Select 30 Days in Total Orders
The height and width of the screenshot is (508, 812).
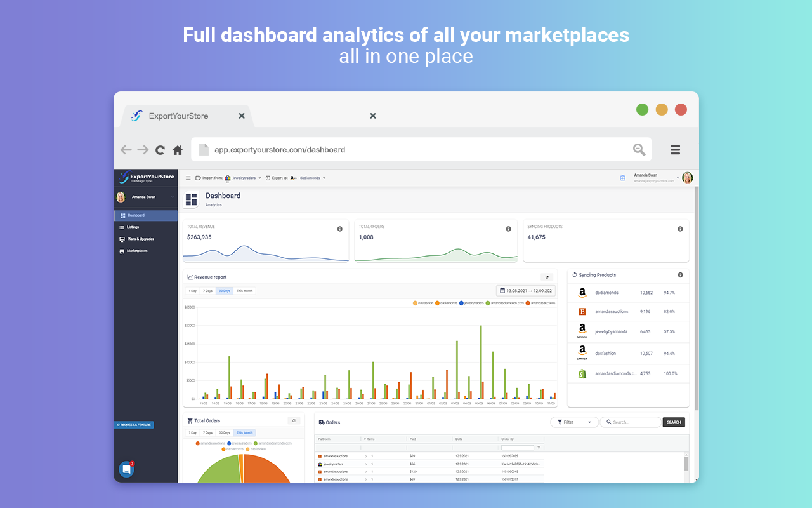[x=225, y=432]
